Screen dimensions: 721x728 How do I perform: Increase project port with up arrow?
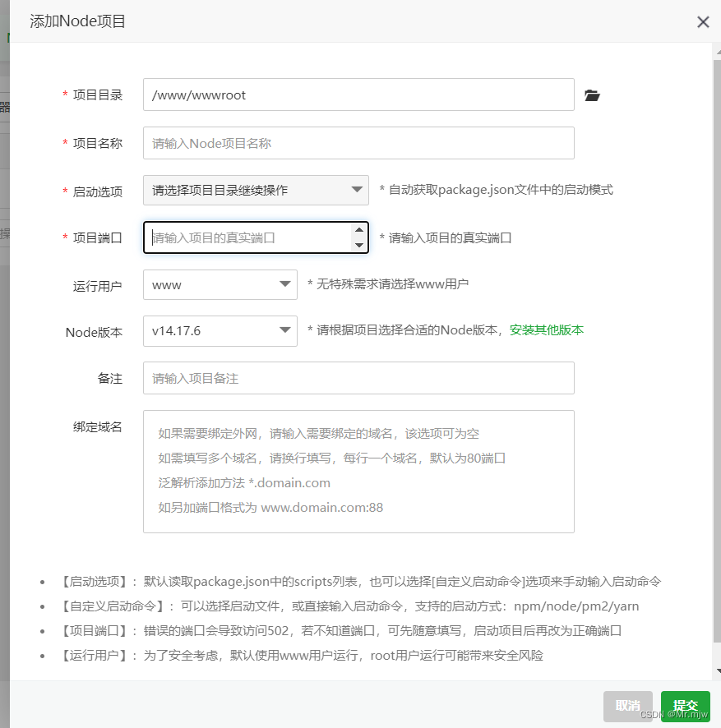click(359, 230)
